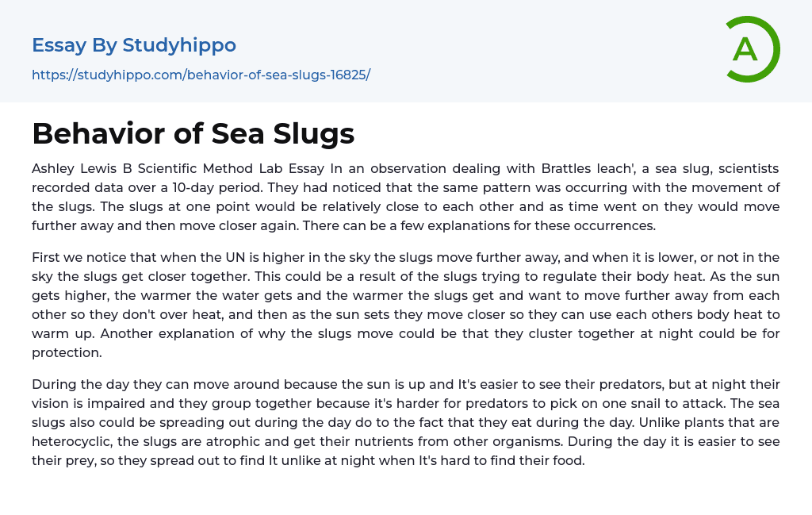The image size is (812, 515).
Task: Click the "Behavior of Sea Slugs" title
Action: pos(193,133)
